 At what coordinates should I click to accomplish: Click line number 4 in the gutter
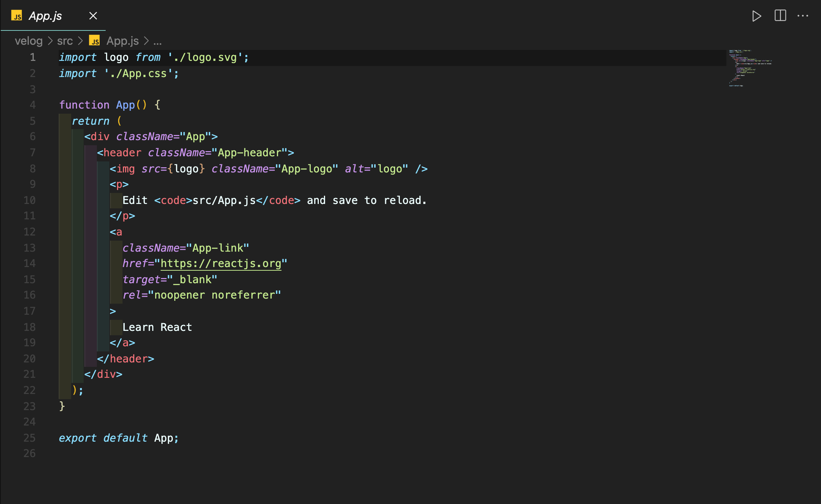click(33, 105)
